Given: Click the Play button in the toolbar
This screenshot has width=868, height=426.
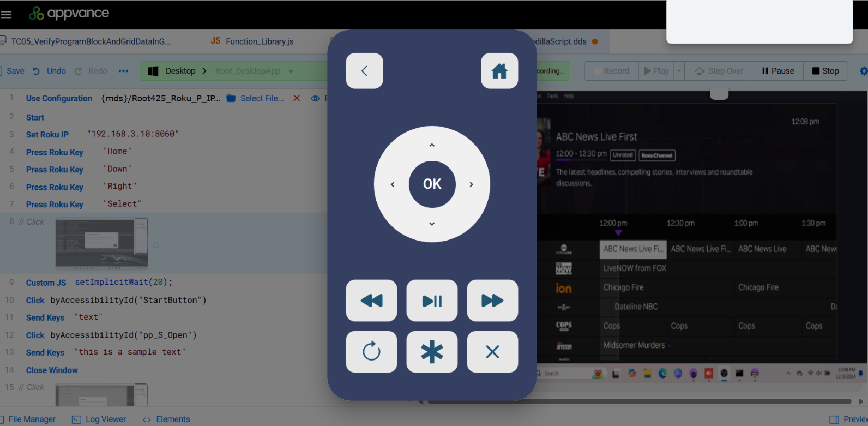Looking at the screenshot, I should click(x=656, y=71).
